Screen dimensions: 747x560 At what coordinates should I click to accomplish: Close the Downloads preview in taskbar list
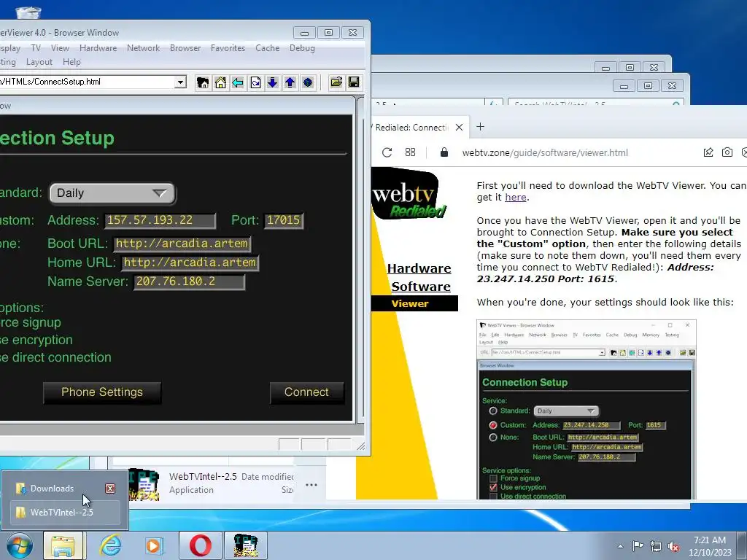pos(110,489)
